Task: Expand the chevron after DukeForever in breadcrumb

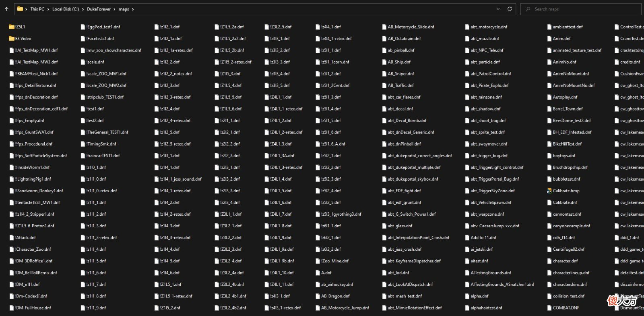Action: [x=115, y=9]
